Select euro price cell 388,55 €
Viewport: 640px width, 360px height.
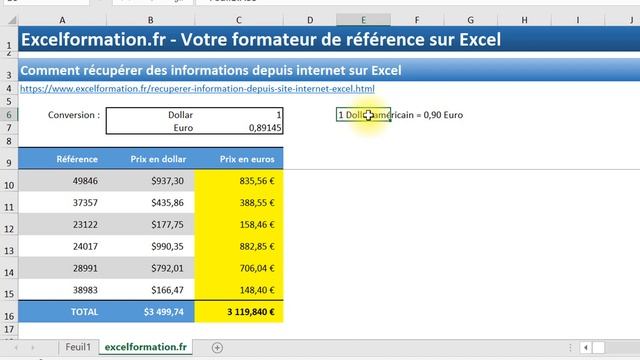tap(239, 202)
